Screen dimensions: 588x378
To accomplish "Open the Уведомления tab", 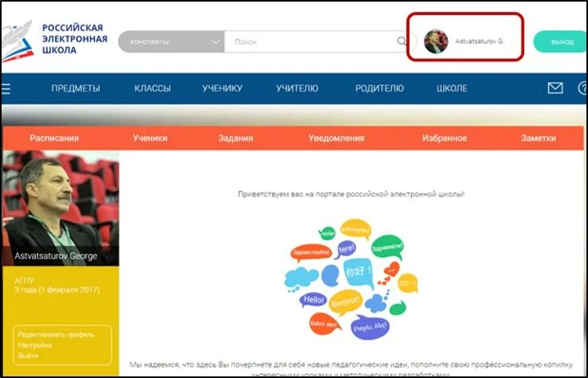I will click(336, 138).
